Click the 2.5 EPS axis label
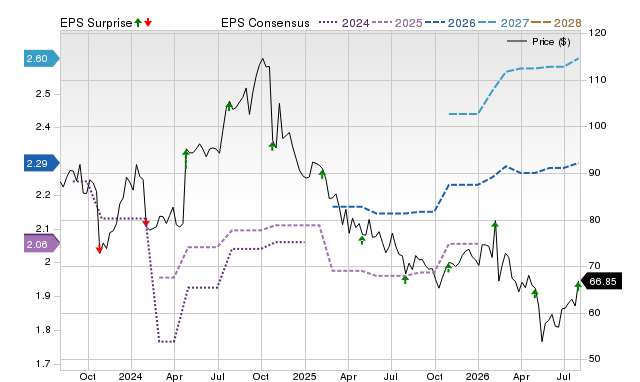 43,93
